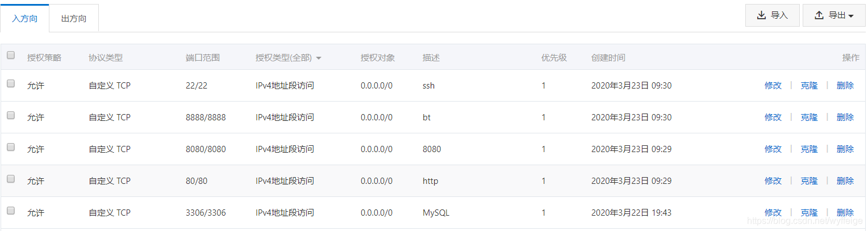
Task: Check the box for the bt rule
Action: coord(11,115)
